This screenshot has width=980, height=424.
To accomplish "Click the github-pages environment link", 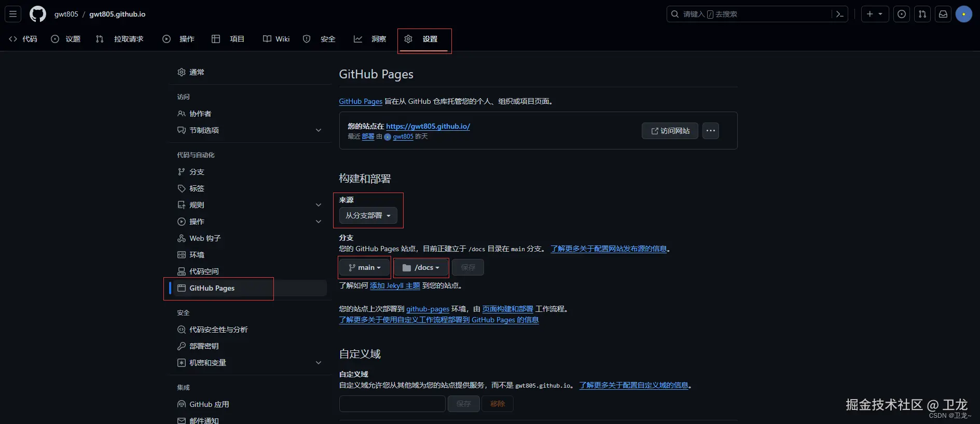I will [427, 309].
